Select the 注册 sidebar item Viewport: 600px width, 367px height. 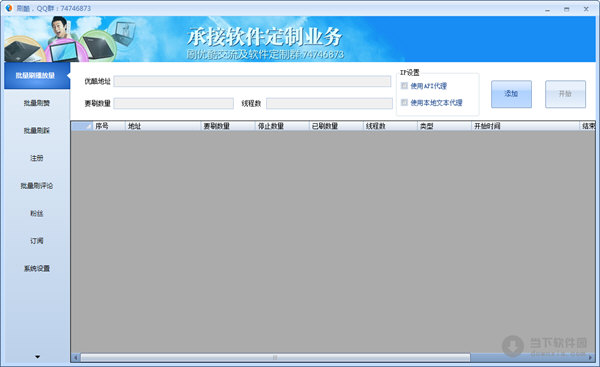(x=37, y=158)
